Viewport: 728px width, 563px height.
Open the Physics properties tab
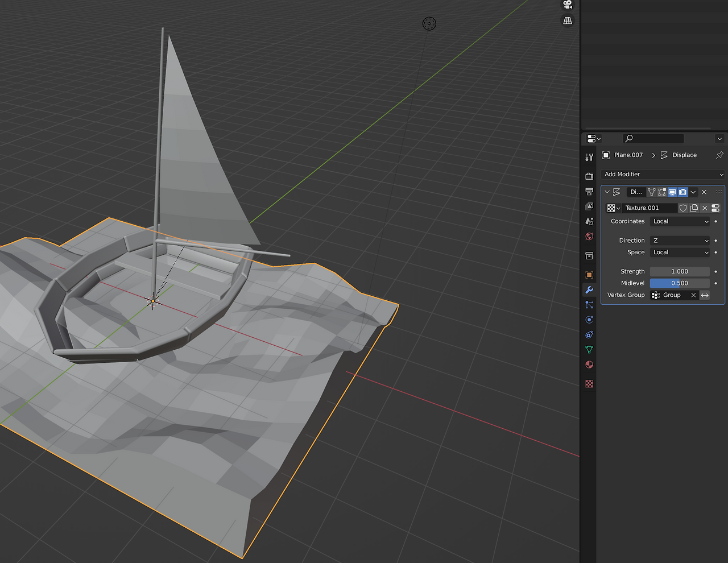[589, 320]
